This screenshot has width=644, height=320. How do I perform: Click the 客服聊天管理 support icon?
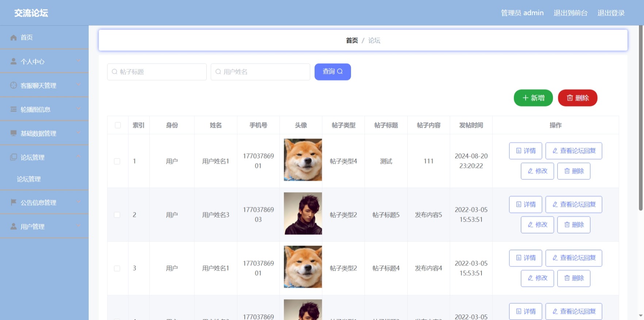coord(14,85)
